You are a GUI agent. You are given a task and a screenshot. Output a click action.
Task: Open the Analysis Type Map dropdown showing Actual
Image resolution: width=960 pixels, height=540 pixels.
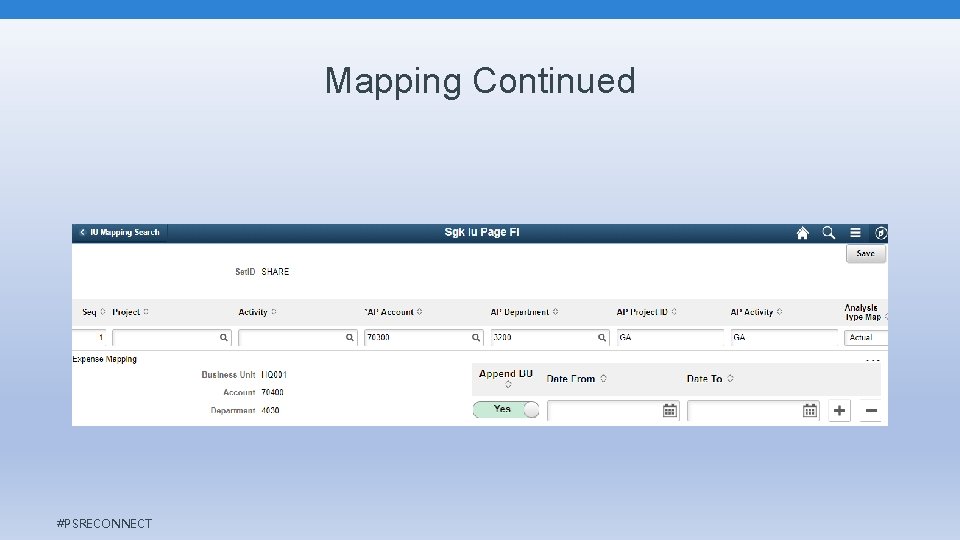coord(866,337)
